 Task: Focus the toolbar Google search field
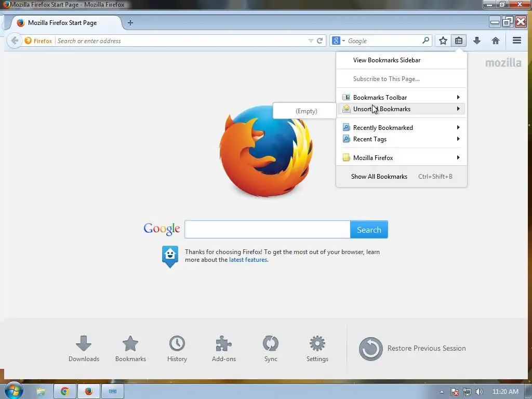(383, 41)
